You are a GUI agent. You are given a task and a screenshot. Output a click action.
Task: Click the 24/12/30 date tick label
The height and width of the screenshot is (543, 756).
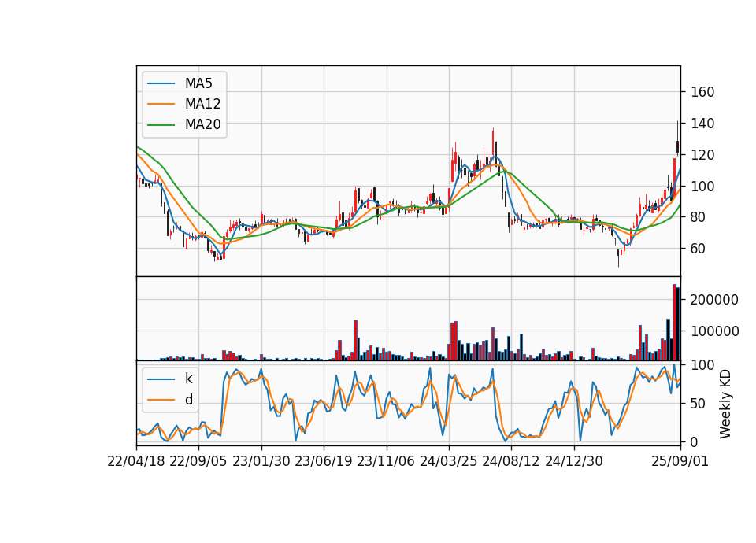574,461
